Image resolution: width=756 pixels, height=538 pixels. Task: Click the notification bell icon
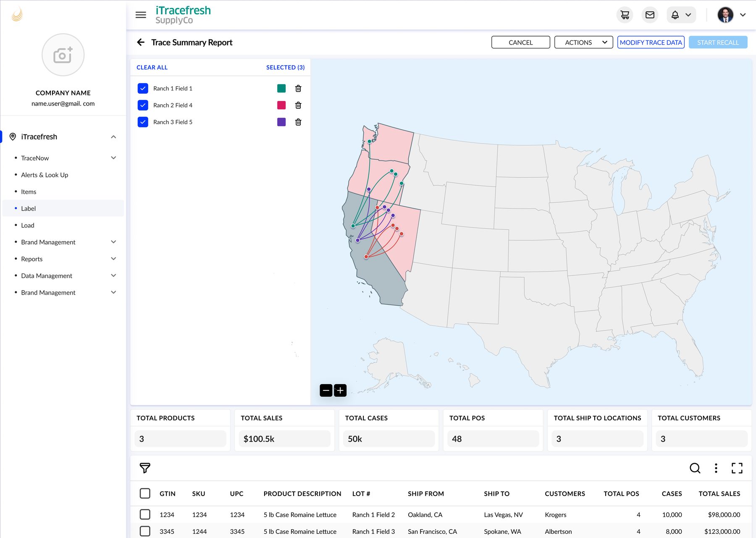(675, 15)
